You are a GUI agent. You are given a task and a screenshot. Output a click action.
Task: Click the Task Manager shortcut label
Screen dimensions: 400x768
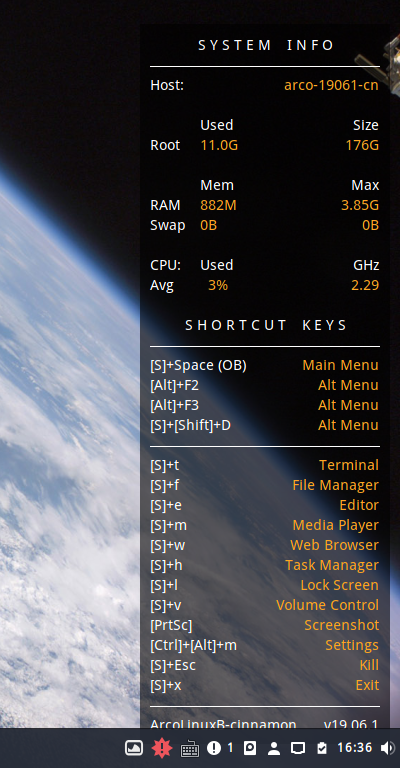(332, 566)
